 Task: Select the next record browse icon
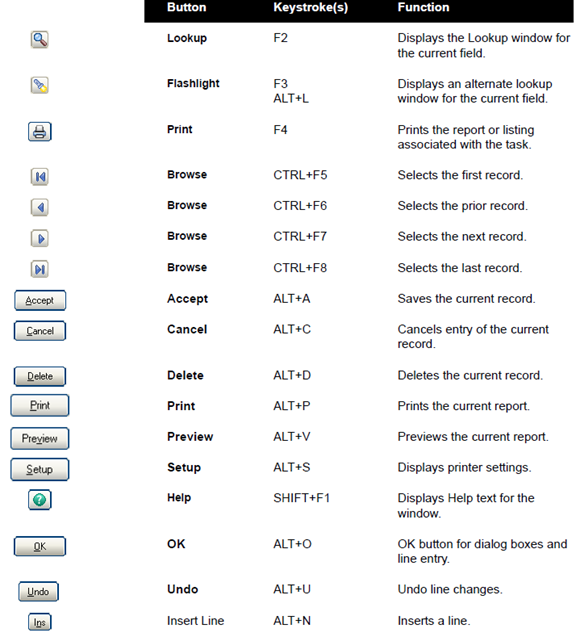click(39, 238)
